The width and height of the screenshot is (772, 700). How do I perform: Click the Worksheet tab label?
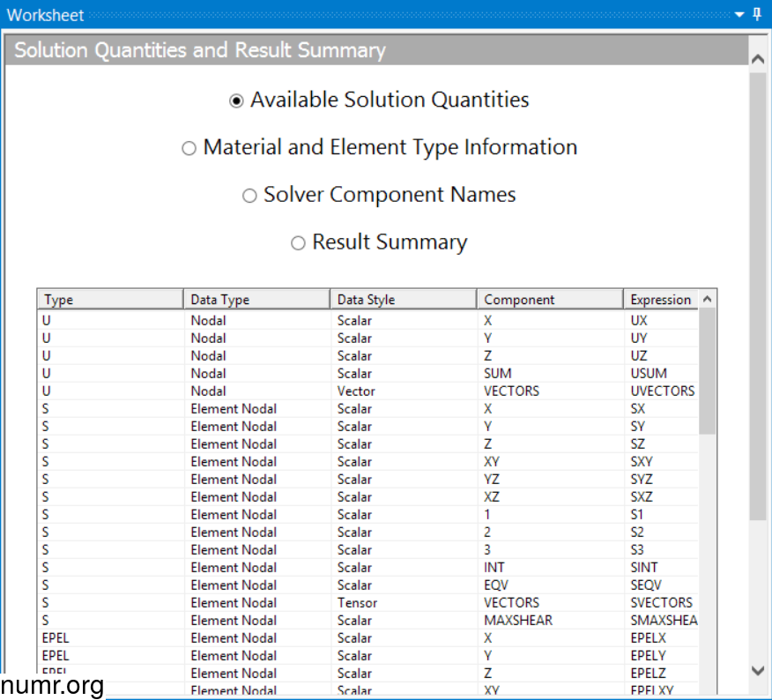click(46, 15)
